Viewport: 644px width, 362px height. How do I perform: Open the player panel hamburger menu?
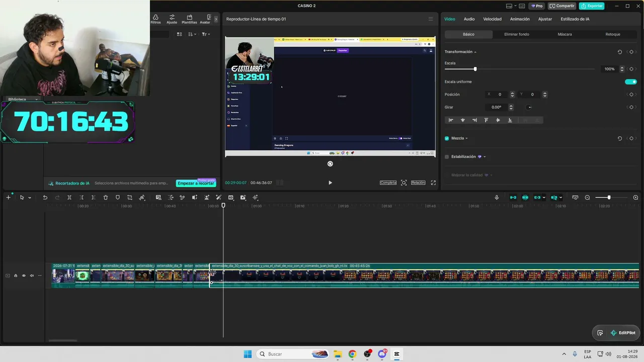point(430,19)
